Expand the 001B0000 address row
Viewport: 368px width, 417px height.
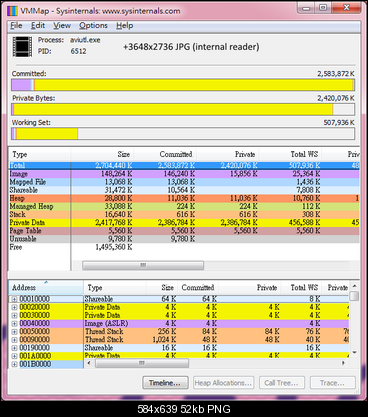click(14, 364)
